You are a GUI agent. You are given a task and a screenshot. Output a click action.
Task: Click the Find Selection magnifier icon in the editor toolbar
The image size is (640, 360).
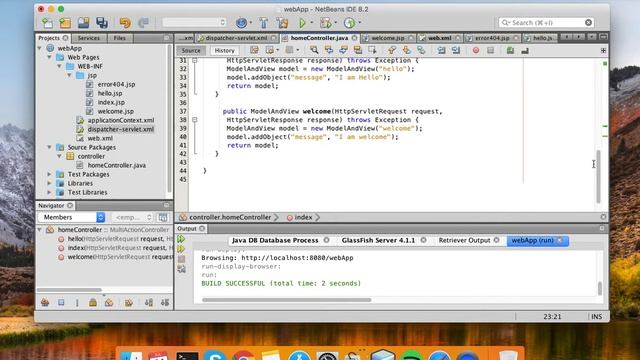[314, 50]
